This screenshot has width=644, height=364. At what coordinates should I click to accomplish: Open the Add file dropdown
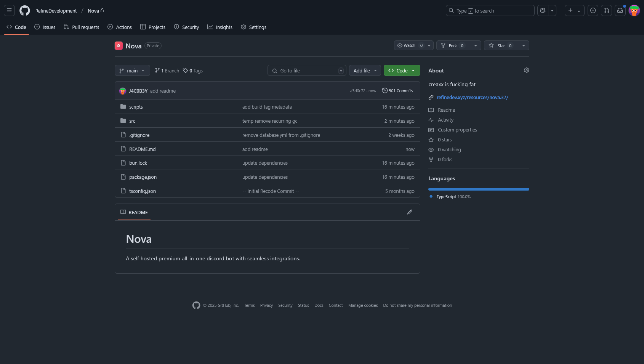(x=365, y=71)
